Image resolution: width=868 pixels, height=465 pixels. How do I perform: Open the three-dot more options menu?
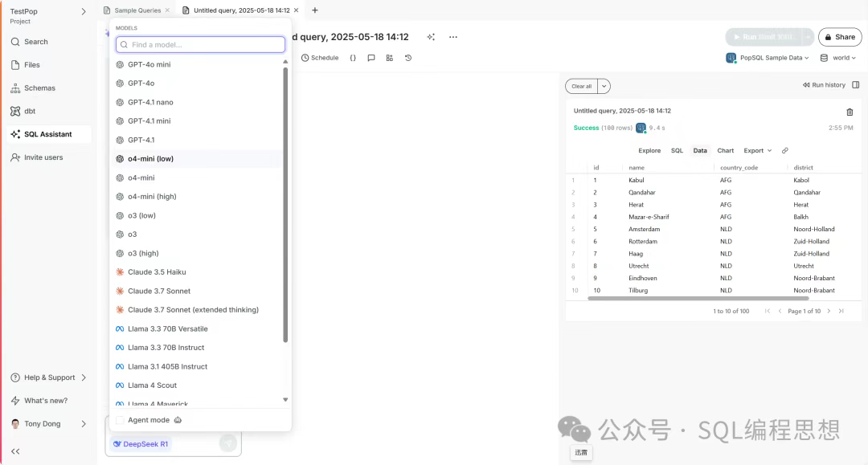click(x=453, y=37)
